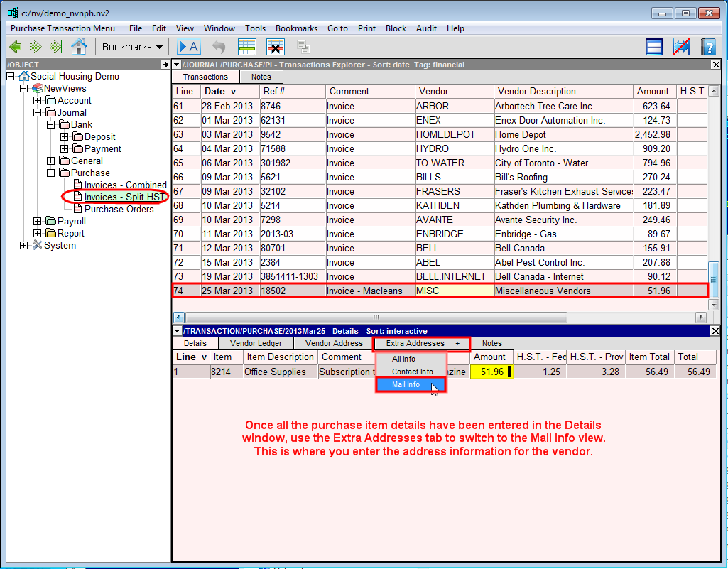Screen dimensions: 728x569
Task: Click the blue play-A toolbar icon
Action: point(189,47)
